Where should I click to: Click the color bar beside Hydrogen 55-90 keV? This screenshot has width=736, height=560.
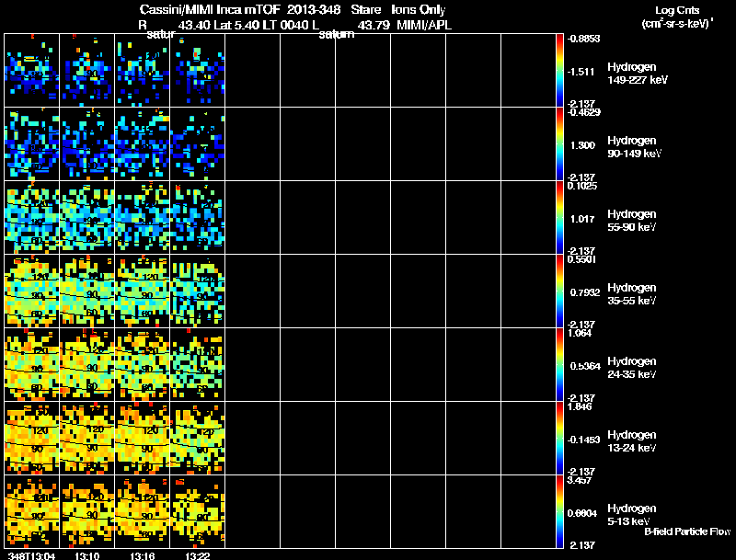559,218
